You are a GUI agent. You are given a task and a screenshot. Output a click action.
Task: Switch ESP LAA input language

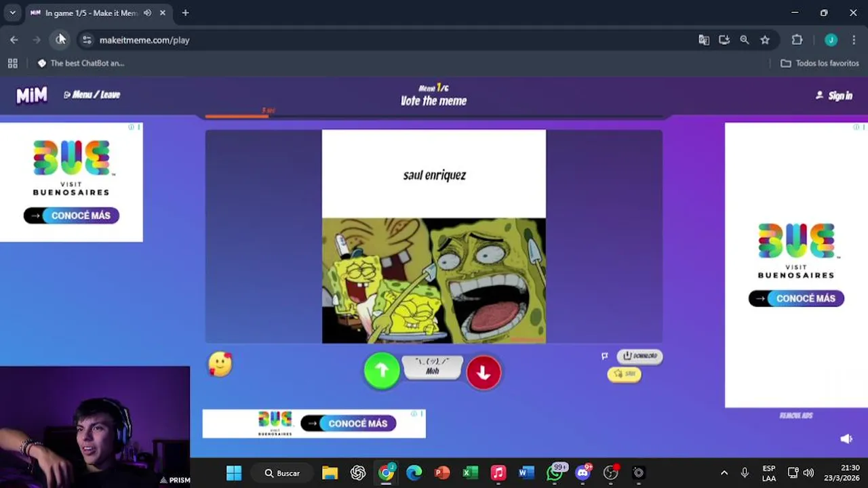click(769, 473)
